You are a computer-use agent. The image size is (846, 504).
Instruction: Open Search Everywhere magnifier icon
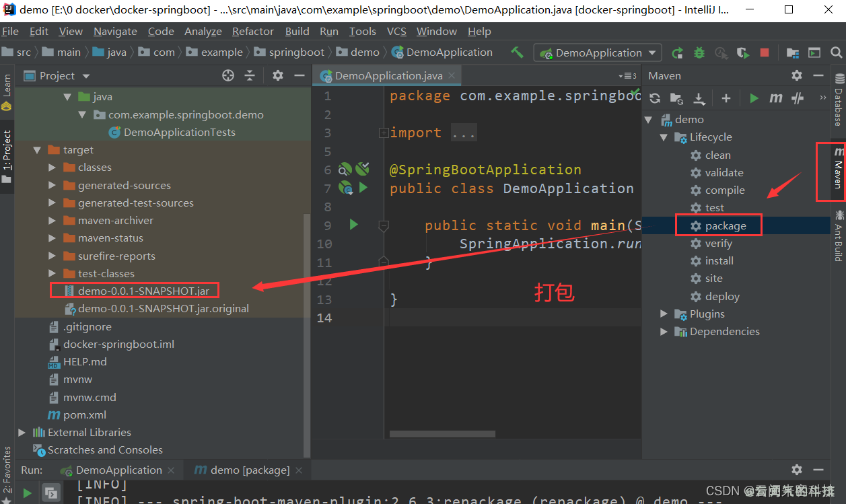pyautogui.click(x=836, y=52)
